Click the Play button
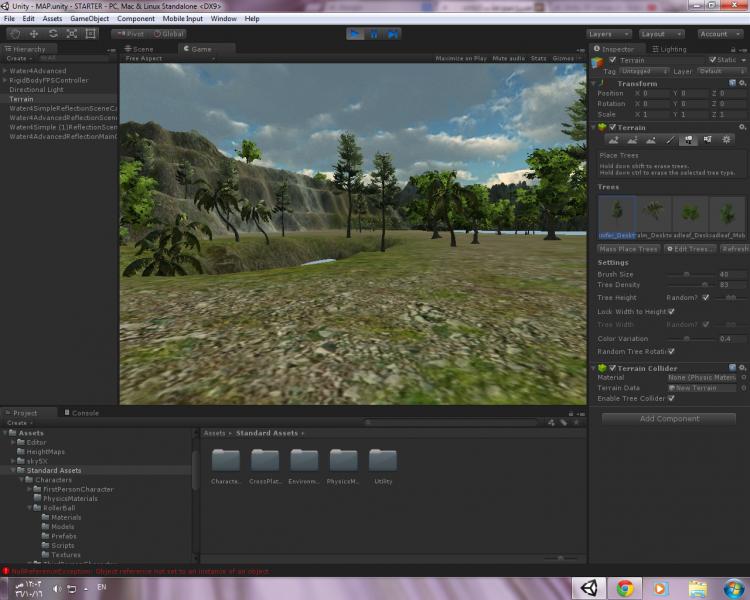 (x=355, y=33)
